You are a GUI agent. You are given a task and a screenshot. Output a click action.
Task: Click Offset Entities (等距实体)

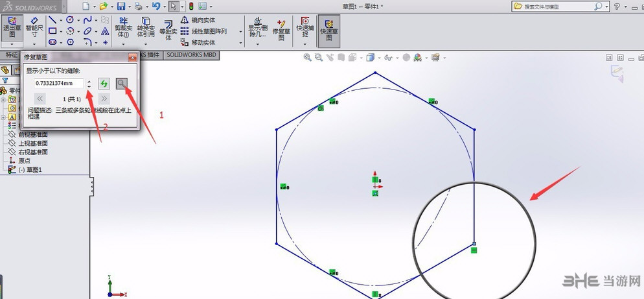[168, 30]
